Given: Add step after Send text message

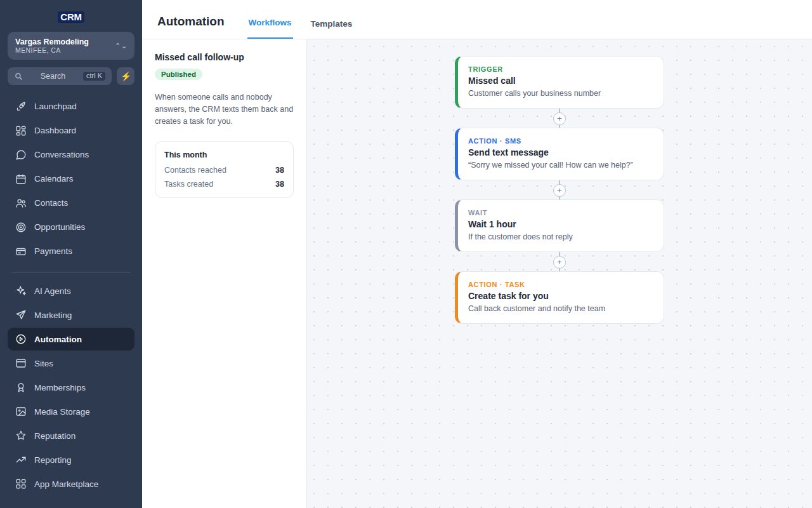Looking at the screenshot, I should (x=559, y=190).
